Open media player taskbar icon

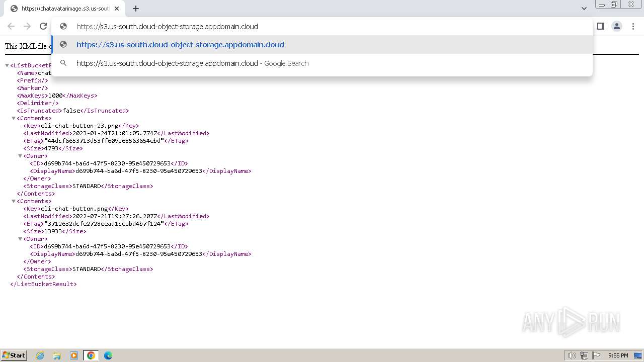pos(74,355)
